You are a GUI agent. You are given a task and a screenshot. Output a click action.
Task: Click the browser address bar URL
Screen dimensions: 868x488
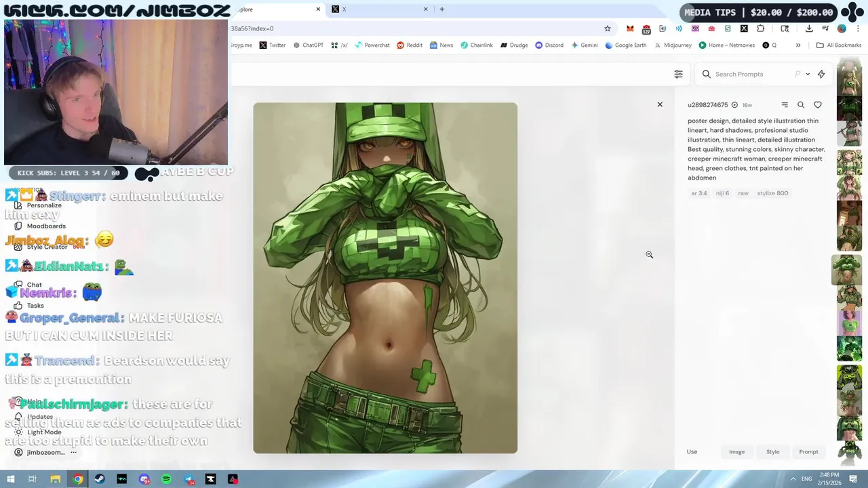pos(252,28)
